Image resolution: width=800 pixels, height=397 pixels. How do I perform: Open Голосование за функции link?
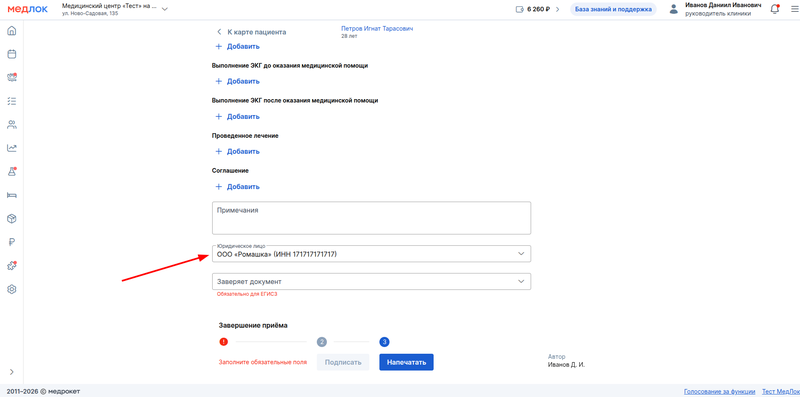[x=720, y=391]
